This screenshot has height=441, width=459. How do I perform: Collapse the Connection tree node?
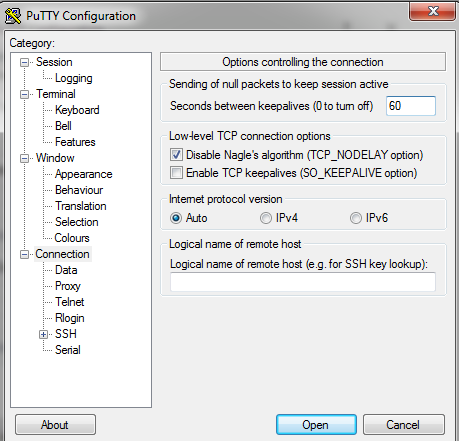point(24,254)
